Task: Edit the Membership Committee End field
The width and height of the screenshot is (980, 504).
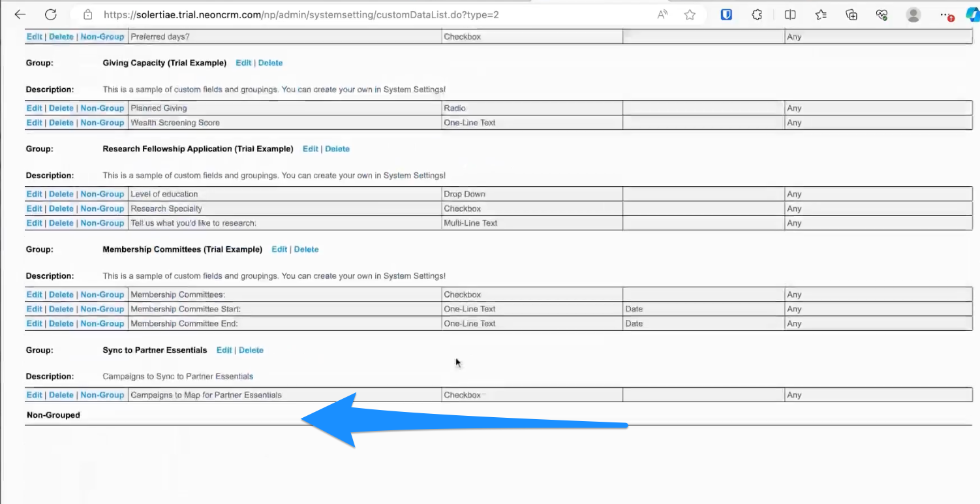Action: [34, 324]
